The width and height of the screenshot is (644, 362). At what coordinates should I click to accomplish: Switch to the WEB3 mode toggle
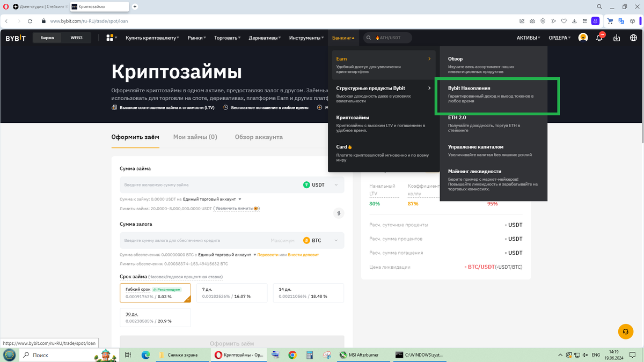tap(76, 38)
